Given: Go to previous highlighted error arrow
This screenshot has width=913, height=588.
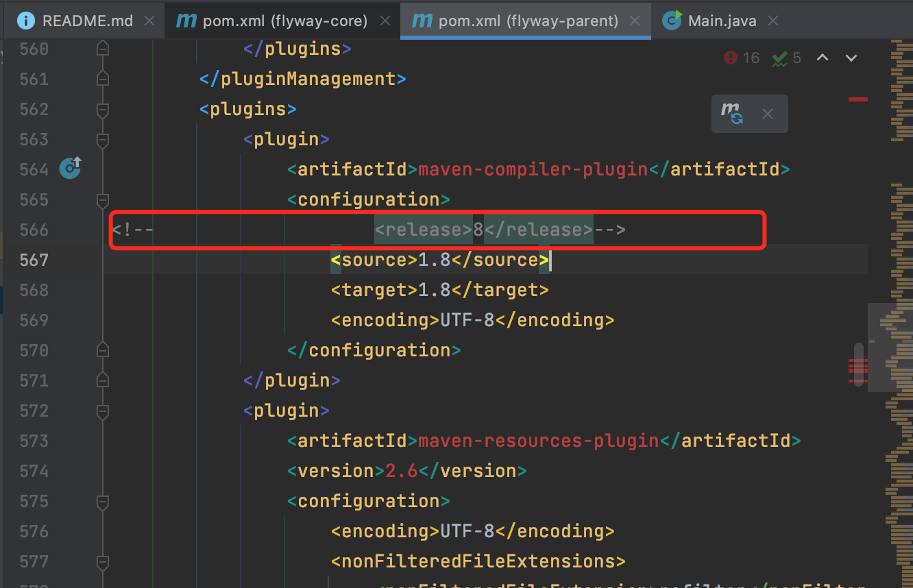Looking at the screenshot, I should tap(823, 58).
